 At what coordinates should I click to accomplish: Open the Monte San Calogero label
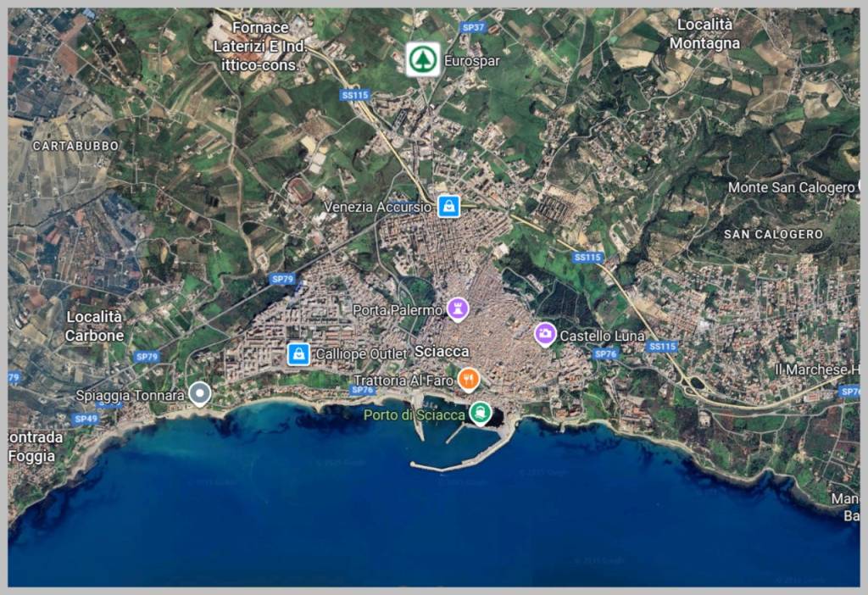pos(792,187)
